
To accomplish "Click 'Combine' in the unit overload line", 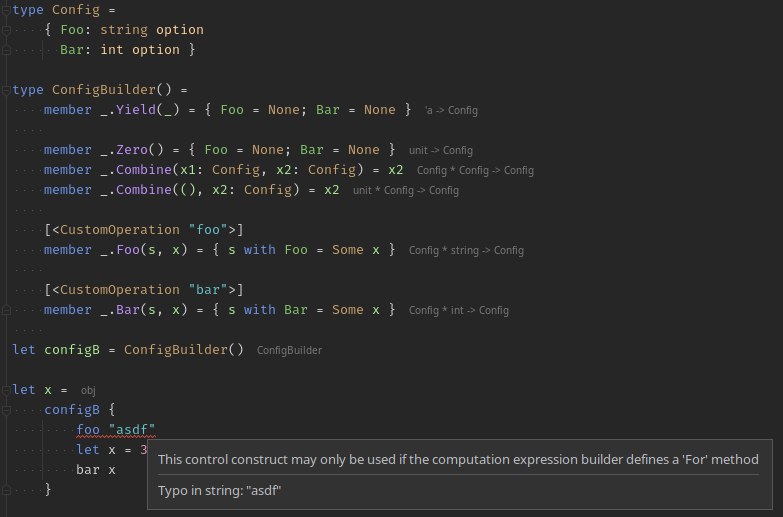I will 144,190.
